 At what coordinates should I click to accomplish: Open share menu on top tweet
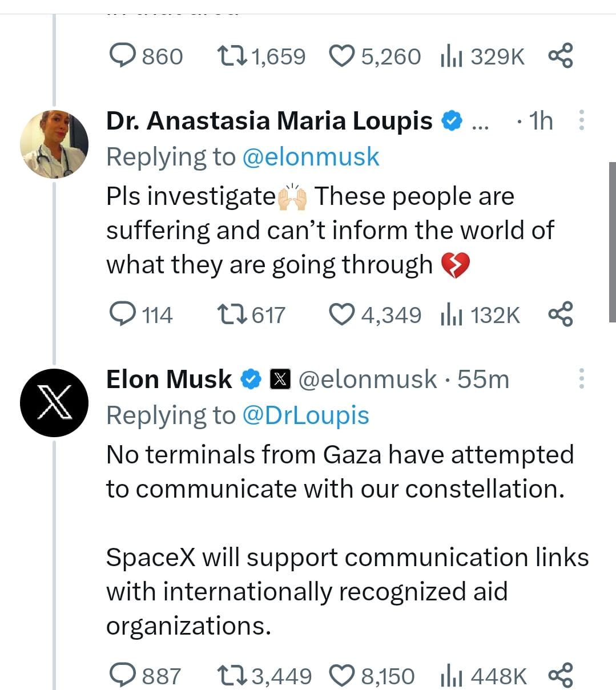point(561,56)
